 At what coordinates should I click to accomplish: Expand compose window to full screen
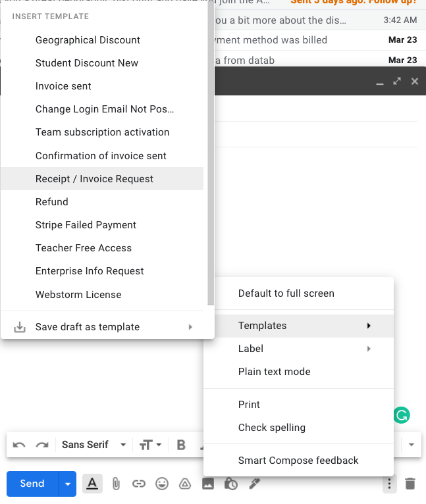397,81
